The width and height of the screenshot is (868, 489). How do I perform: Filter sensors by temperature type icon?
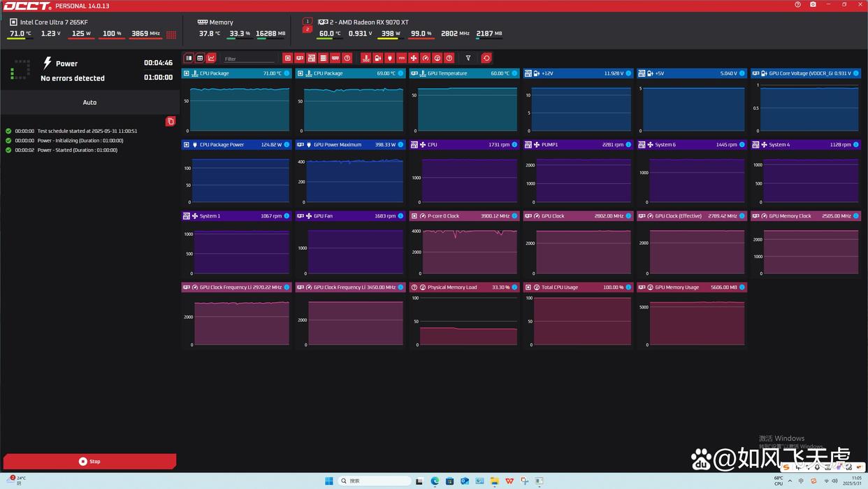366,58
